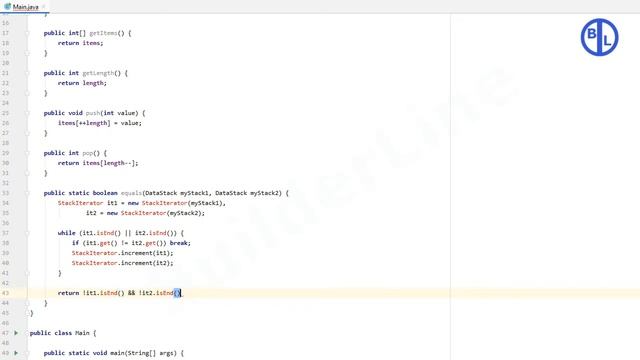
Task: Click the closing fold marker at line 44
Action: 27,303
